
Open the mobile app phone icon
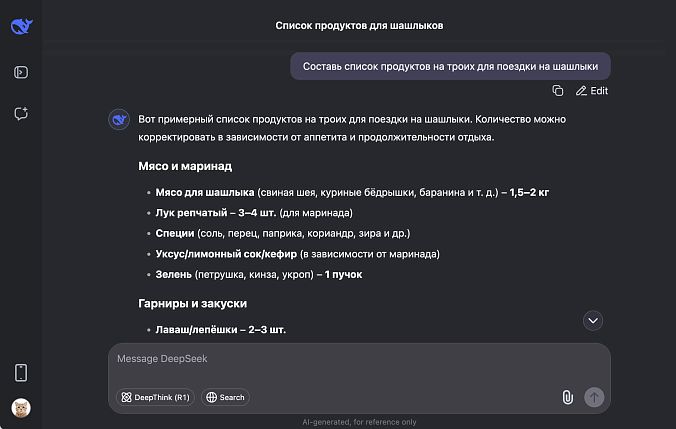[21, 373]
